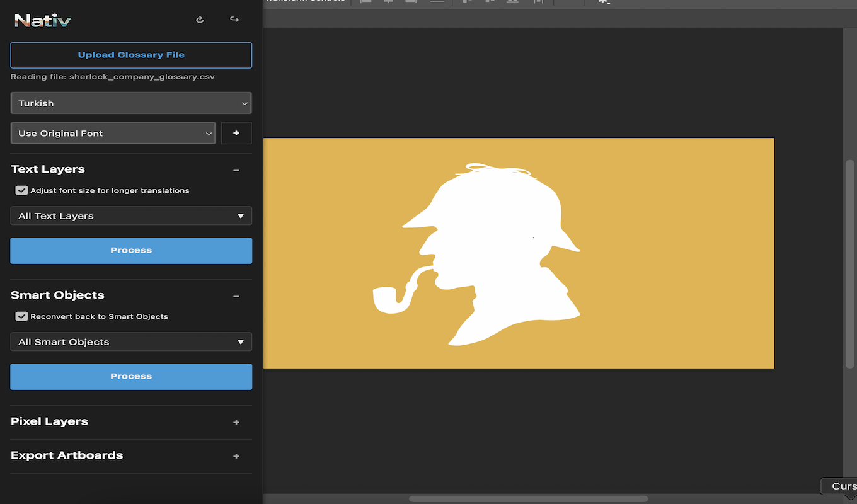This screenshot has width=857, height=504.
Task: Click the Sherlock silhouette on the canvas
Action: [477, 255]
